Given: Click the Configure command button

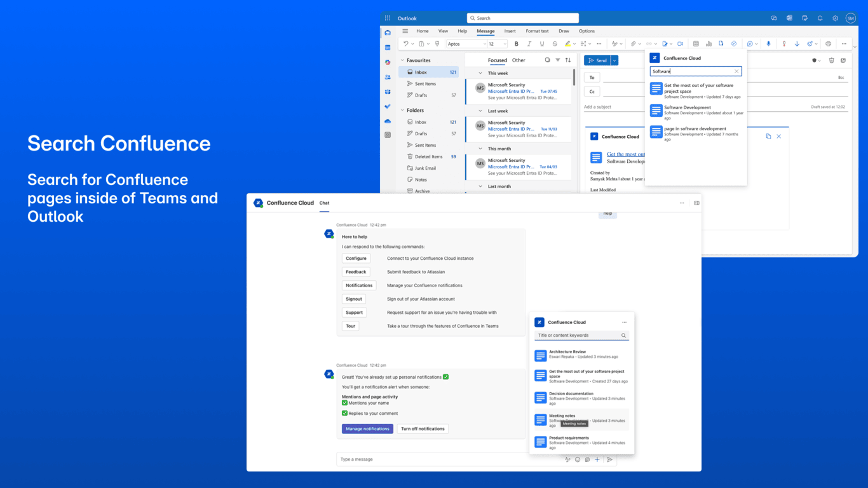Looking at the screenshot, I should (x=356, y=259).
